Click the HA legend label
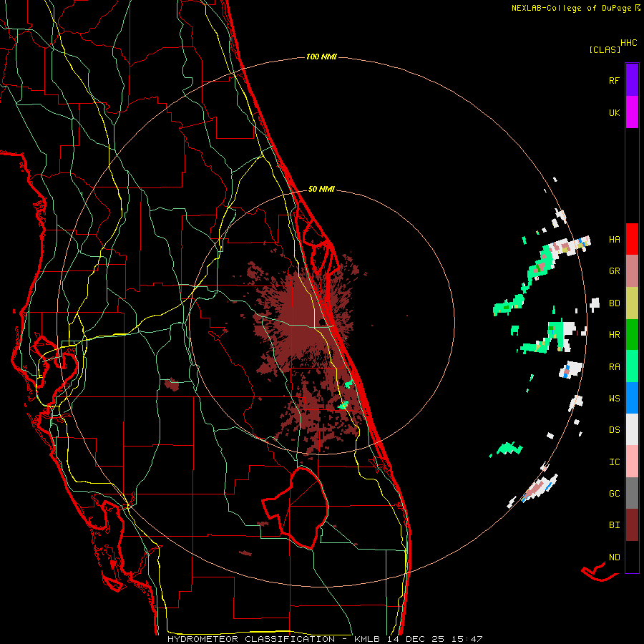 [614, 239]
